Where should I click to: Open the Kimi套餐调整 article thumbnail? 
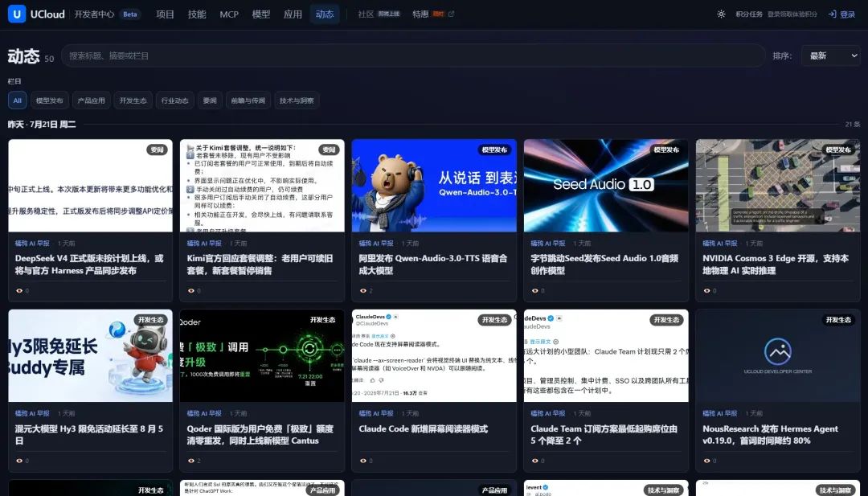tap(262, 186)
